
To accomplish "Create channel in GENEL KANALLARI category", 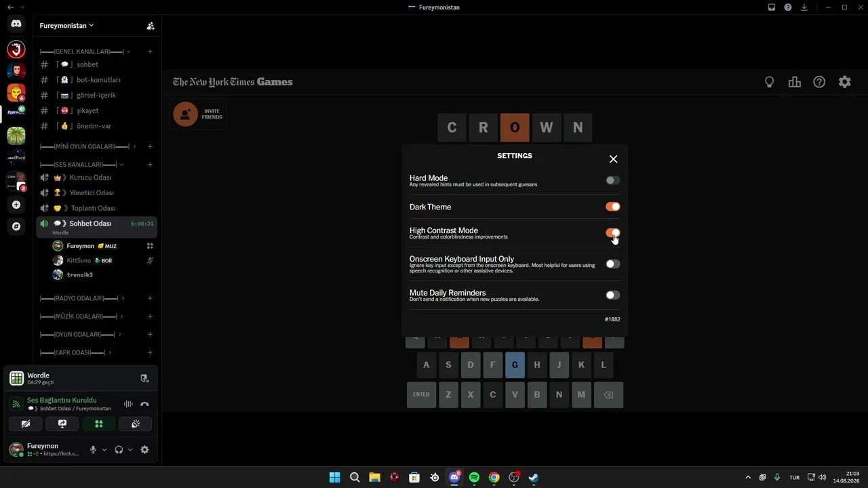I will click(x=150, y=52).
